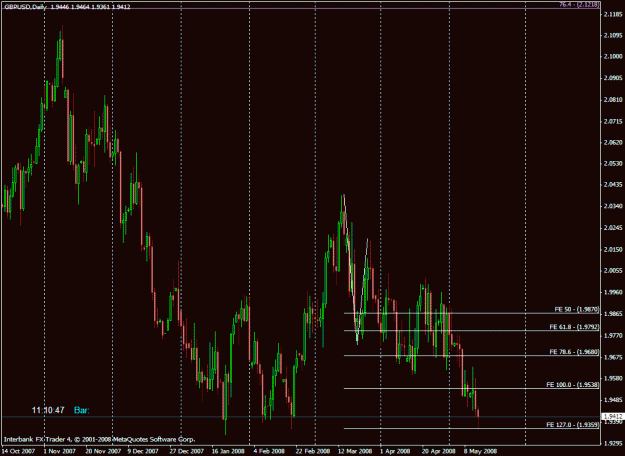The image size is (625, 456).
Task: Click the 12 Mar 2008 date label
Action: click(354, 451)
